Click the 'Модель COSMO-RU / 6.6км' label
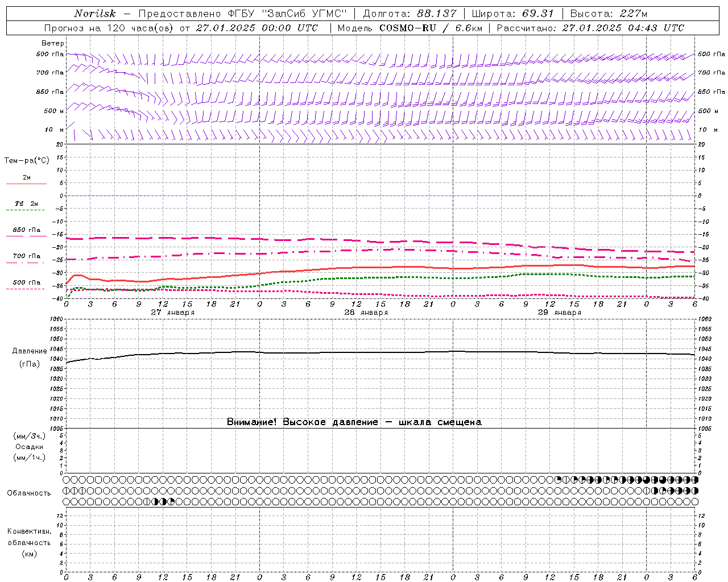 pyautogui.click(x=409, y=28)
